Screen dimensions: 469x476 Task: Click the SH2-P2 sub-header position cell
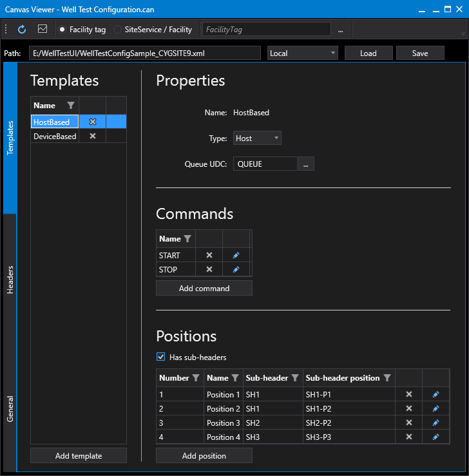[x=349, y=423]
